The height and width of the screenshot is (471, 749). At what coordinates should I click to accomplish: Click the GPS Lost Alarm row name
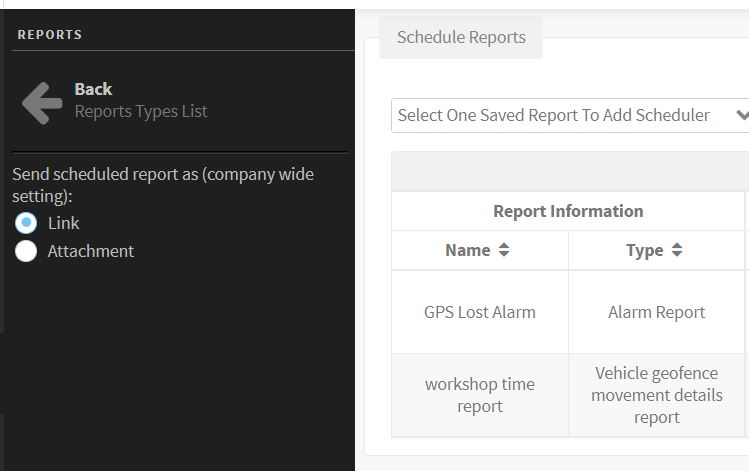(480, 312)
